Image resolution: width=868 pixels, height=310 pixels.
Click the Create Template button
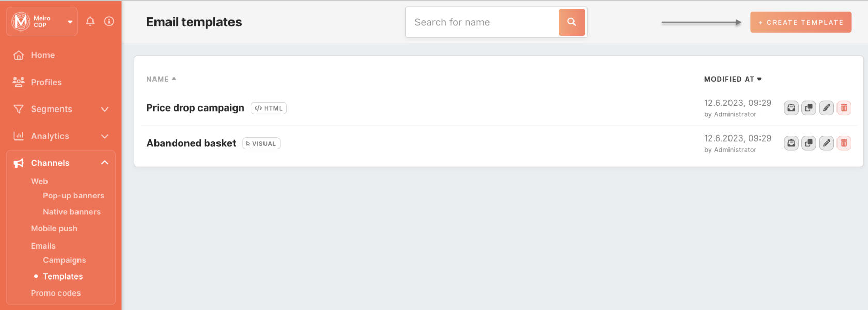(x=801, y=22)
